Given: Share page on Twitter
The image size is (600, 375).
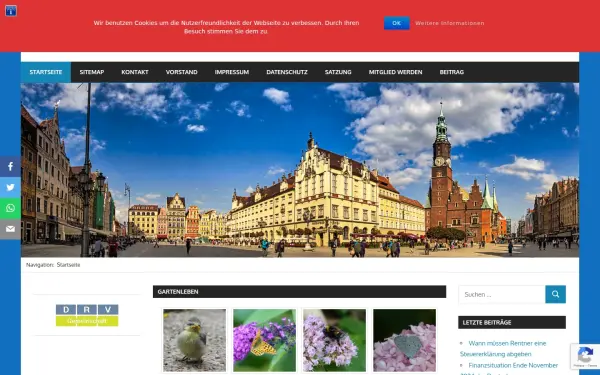Looking at the screenshot, I should 10,187.
